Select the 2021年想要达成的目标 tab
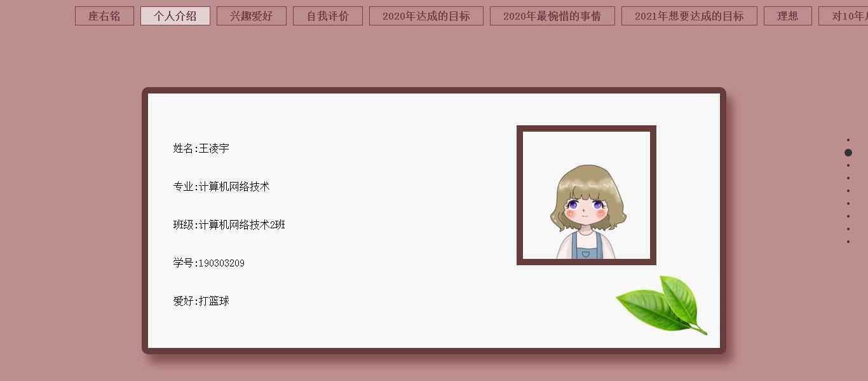 point(689,16)
